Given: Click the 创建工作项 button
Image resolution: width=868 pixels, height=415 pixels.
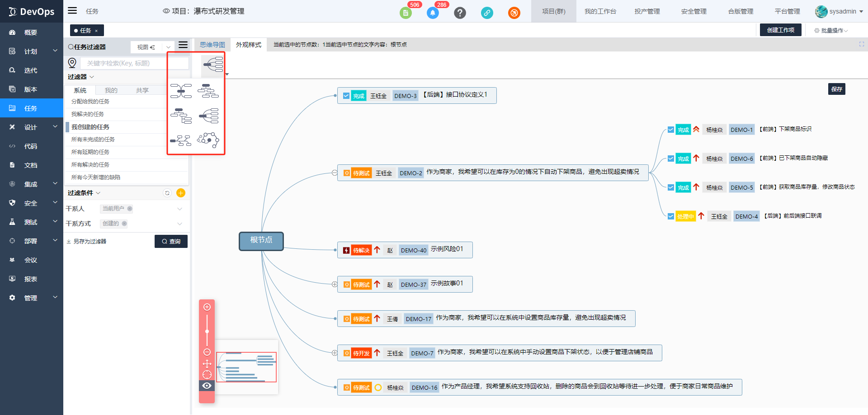Looking at the screenshot, I should pyautogui.click(x=781, y=30).
